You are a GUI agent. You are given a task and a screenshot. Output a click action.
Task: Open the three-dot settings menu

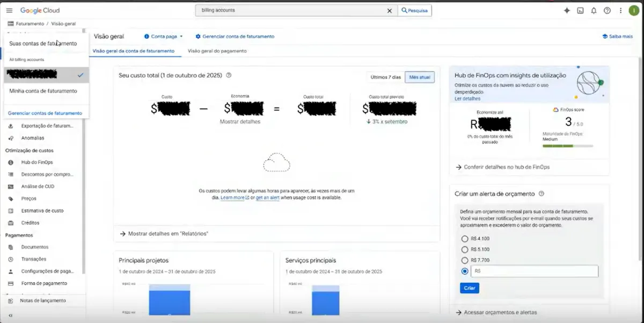click(620, 10)
